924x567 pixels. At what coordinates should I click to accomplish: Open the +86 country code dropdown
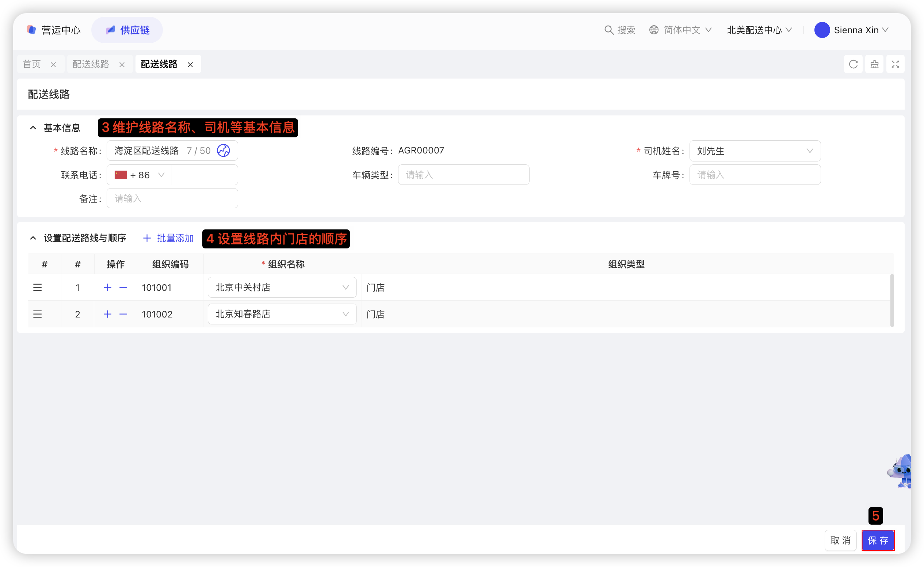140,175
